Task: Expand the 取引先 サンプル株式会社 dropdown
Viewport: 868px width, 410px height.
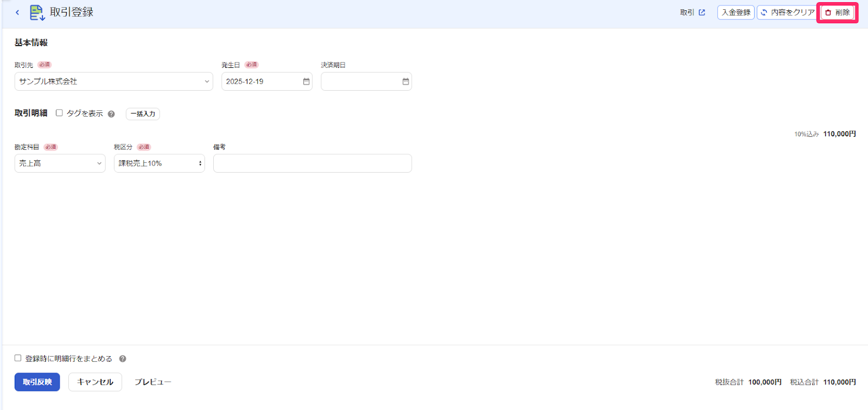Action: coord(114,81)
